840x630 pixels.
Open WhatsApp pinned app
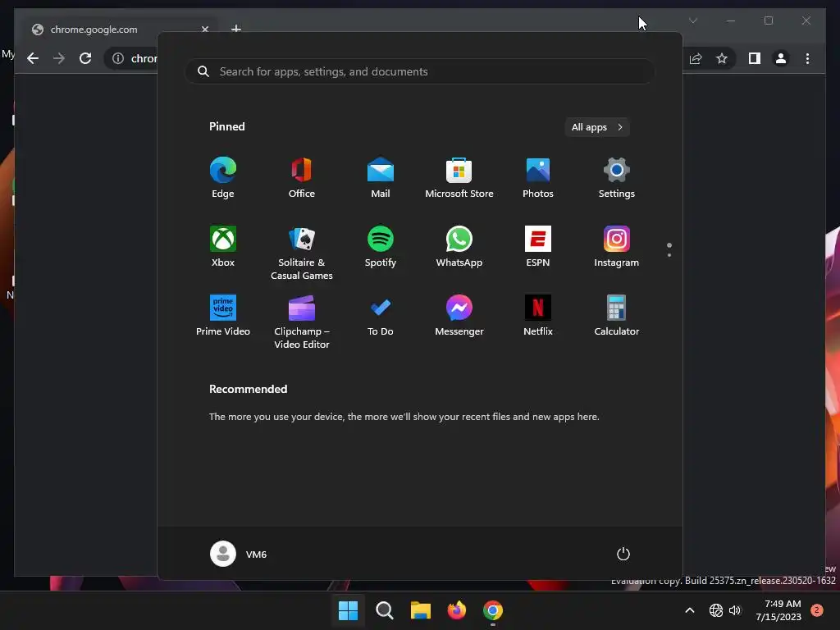coord(459,247)
